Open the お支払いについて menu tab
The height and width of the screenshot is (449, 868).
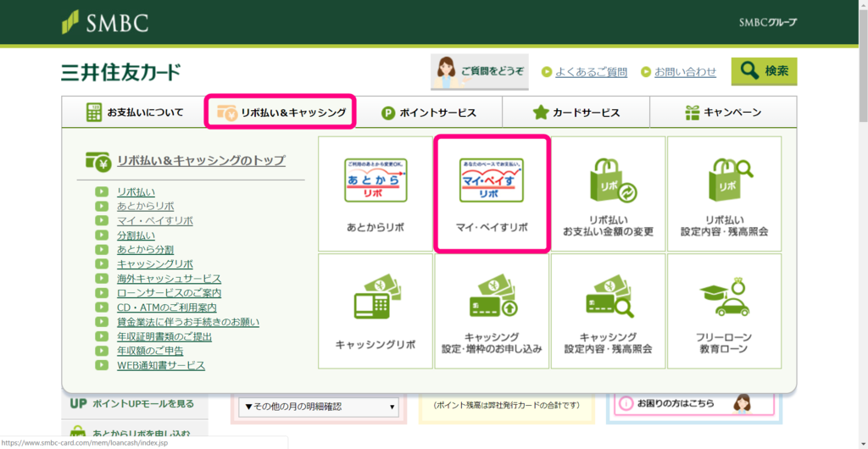pyautogui.click(x=133, y=112)
